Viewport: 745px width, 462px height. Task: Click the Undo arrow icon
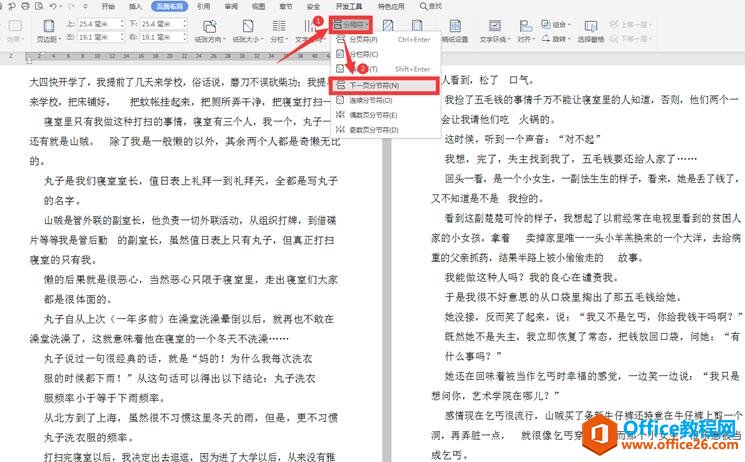coord(53,6)
